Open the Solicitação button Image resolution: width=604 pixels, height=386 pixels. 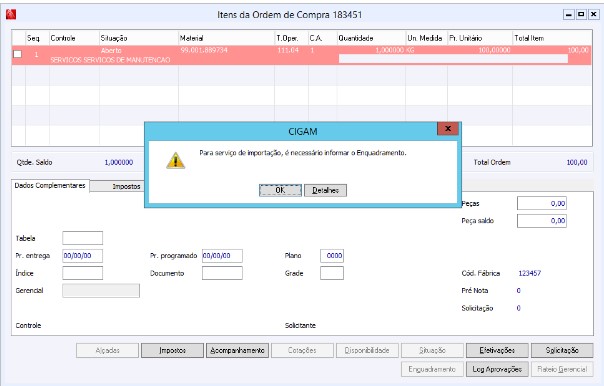tap(562, 351)
